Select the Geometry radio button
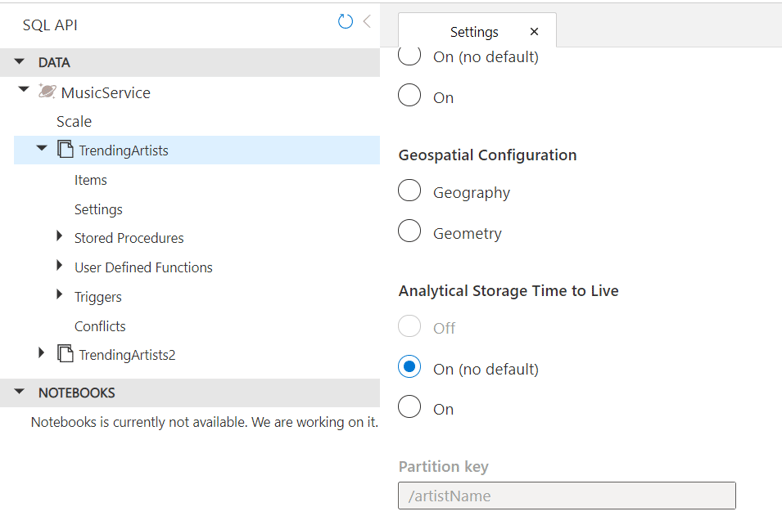The image size is (782, 525). [x=409, y=232]
